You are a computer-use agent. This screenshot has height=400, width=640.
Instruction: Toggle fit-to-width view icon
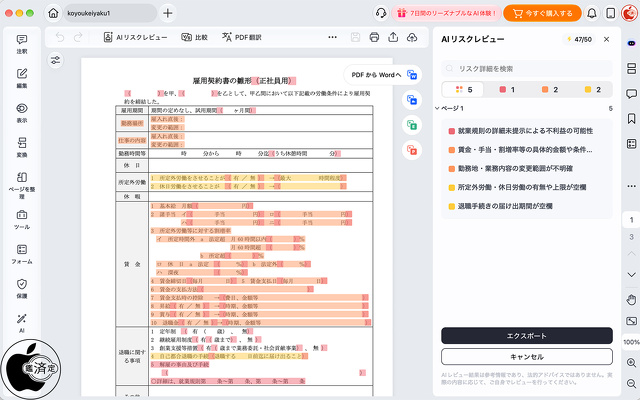coord(631,321)
